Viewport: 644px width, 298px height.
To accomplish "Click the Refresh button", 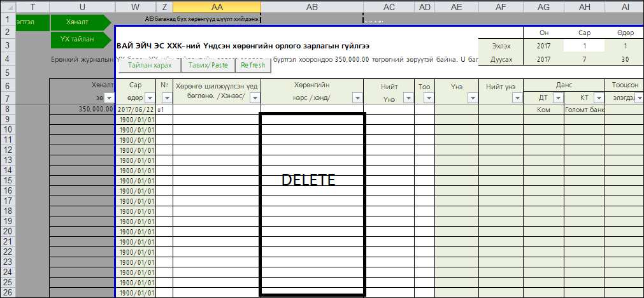I will [x=253, y=65].
